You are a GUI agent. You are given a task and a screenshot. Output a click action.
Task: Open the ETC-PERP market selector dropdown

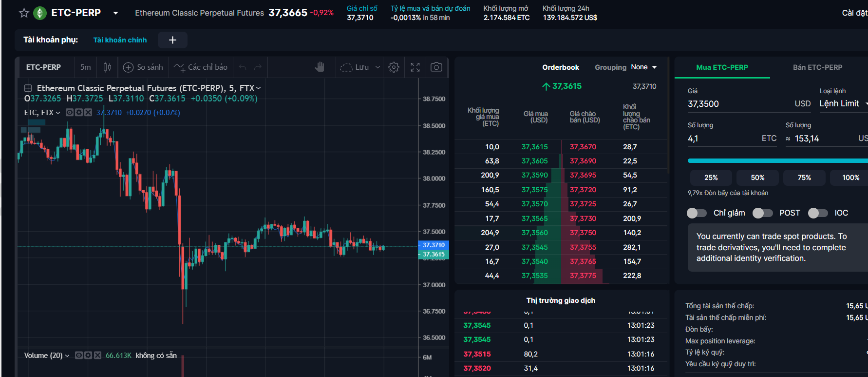click(115, 13)
